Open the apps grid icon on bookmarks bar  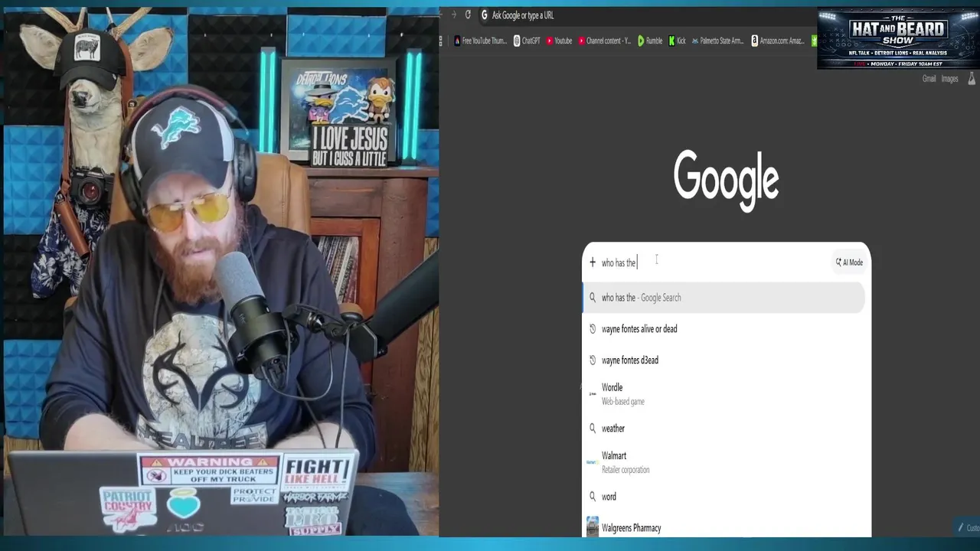(x=441, y=41)
